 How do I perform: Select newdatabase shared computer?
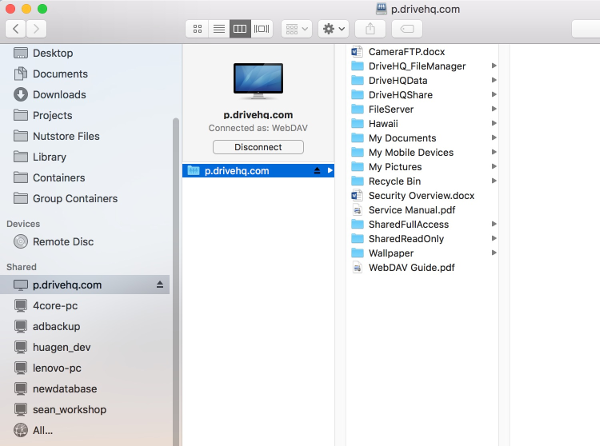55,389
